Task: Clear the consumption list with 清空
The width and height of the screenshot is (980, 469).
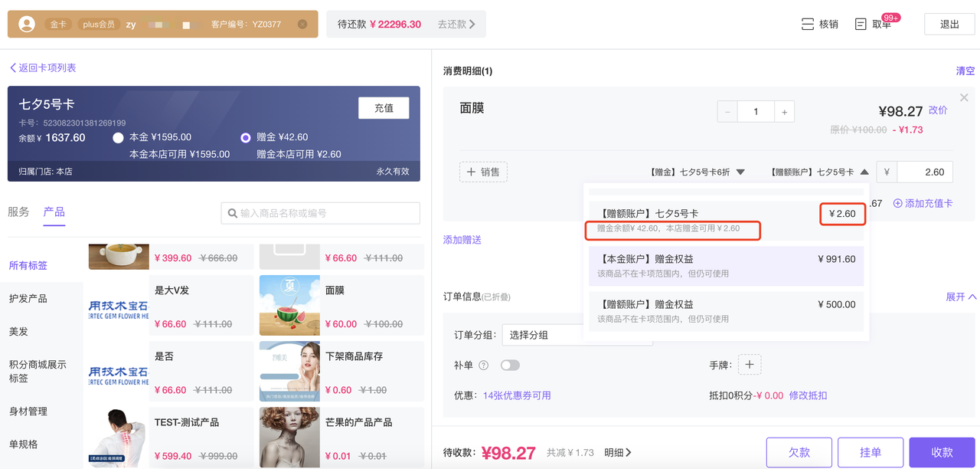Action: coord(965,71)
